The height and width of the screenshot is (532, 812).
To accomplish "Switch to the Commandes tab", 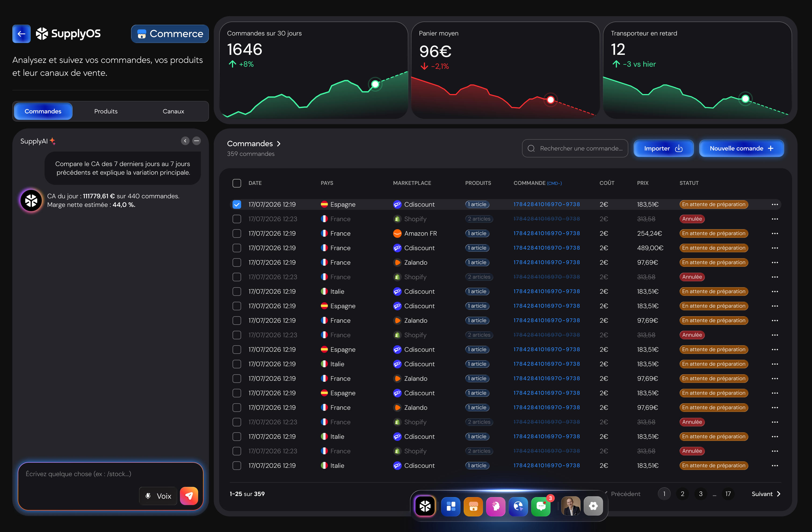I will coord(43,111).
